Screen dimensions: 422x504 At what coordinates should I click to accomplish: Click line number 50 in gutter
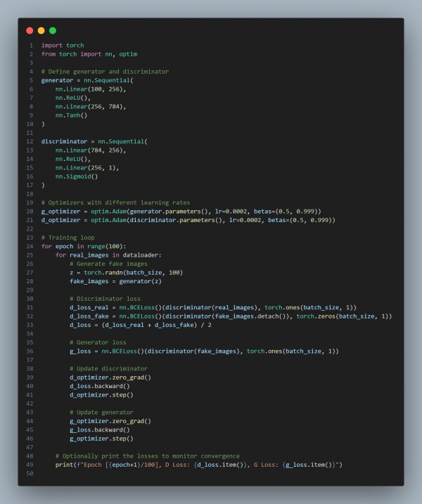(30, 474)
